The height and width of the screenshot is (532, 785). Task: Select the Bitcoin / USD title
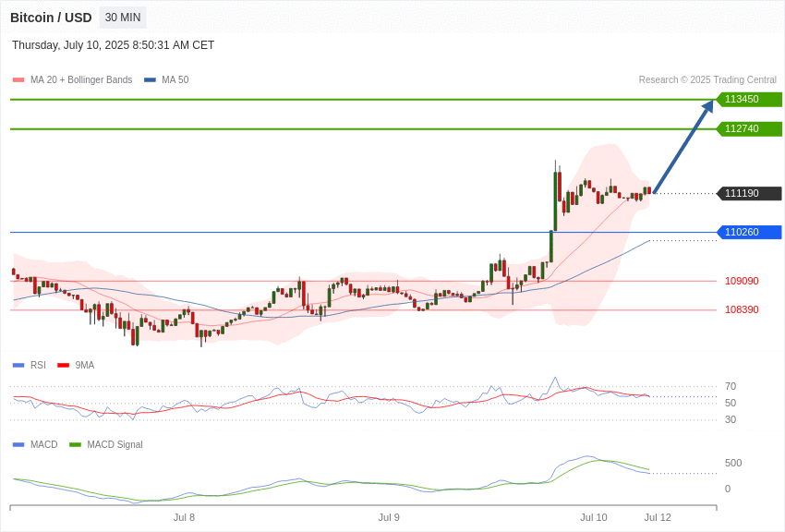coord(51,18)
